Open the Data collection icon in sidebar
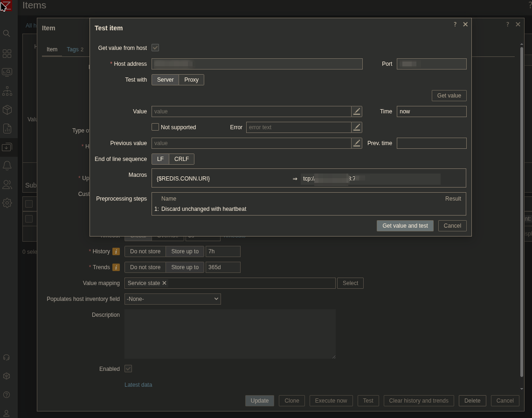Viewport: 532px width, 418px height. coord(7,147)
